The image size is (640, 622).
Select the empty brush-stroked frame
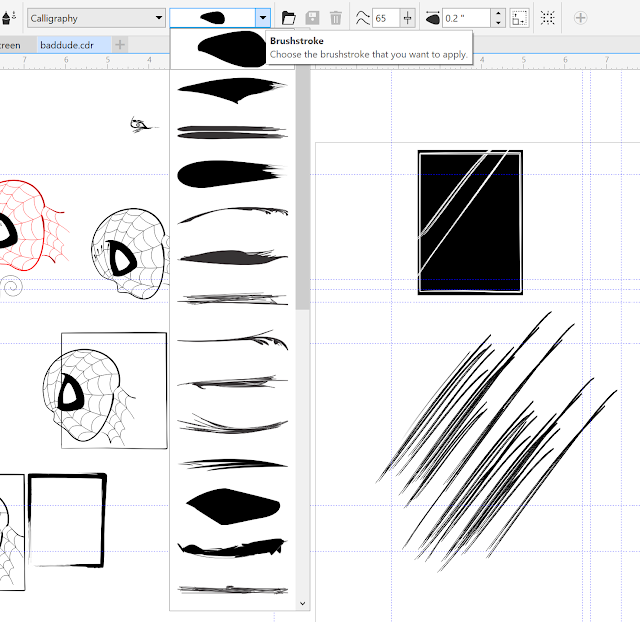click(x=67, y=520)
